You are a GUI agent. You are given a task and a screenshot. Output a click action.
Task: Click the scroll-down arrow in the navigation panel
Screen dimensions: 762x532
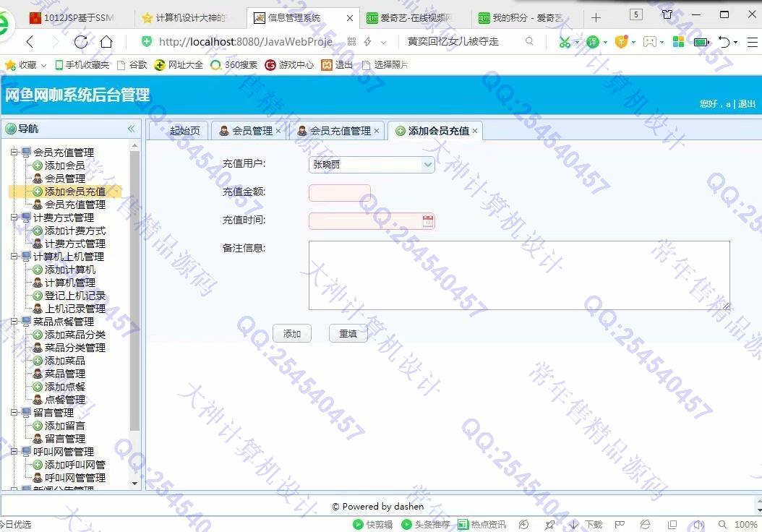[135, 484]
